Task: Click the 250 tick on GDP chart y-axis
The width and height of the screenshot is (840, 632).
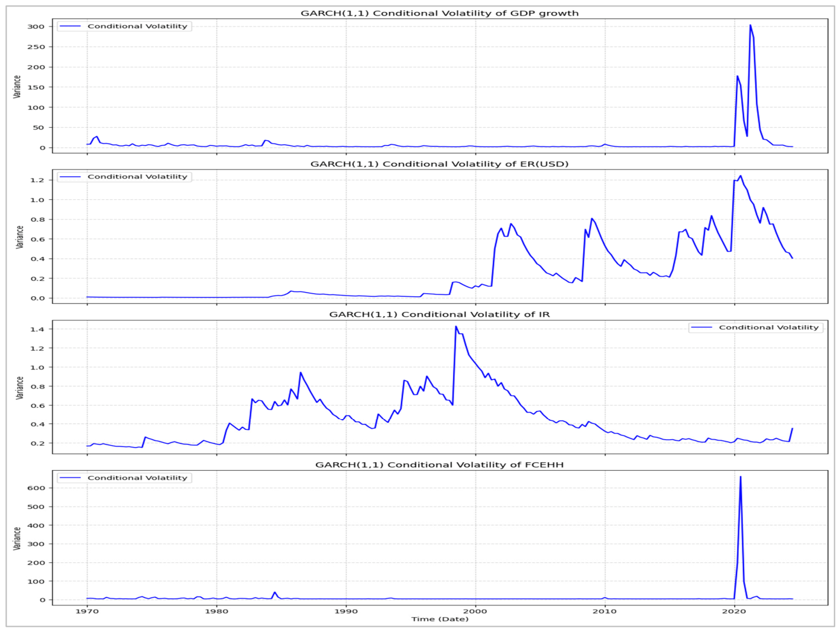Action: [x=36, y=47]
